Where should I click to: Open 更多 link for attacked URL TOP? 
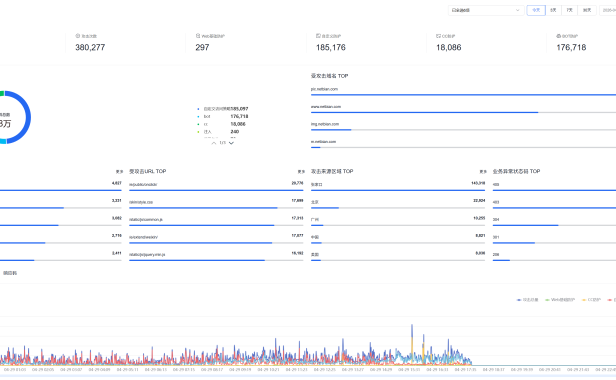click(x=301, y=172)
